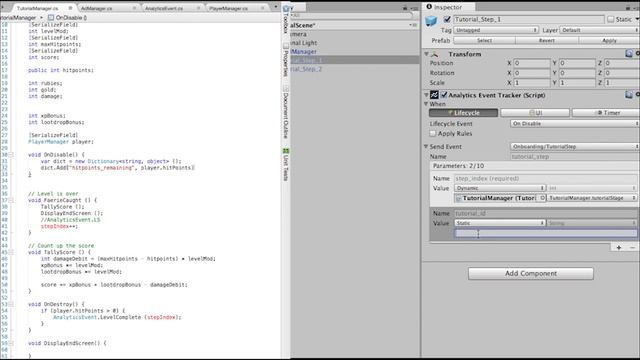This screenshot has height=360, width=640.
Task: Open the Lifecycle Event dropdown On Disable
Action: pyautogui.click(x=575, y=123)
